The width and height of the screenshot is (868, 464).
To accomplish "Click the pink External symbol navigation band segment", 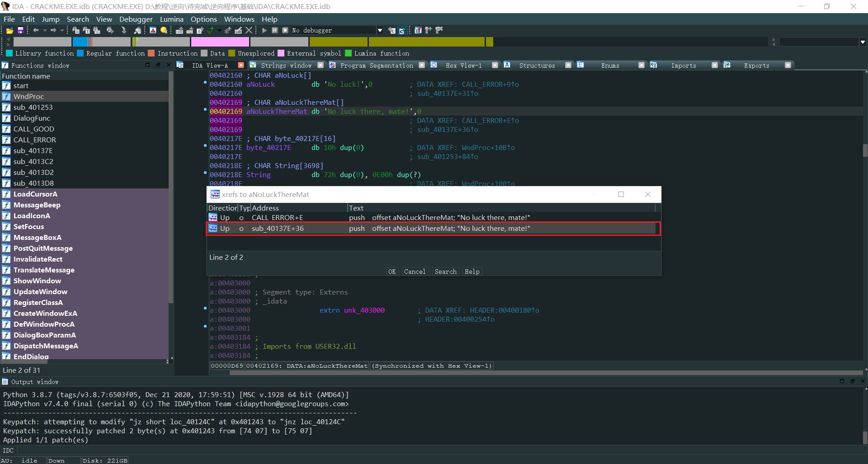I will [x=220, y=42].
